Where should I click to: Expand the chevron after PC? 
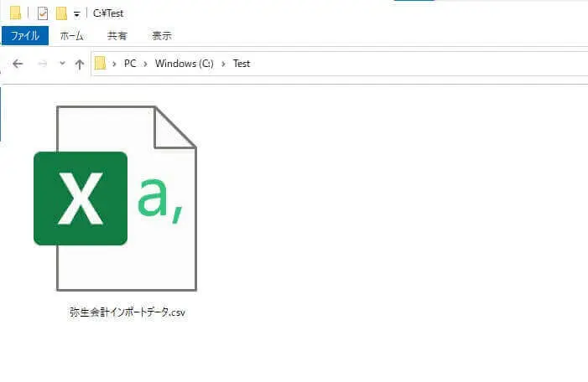[x=145, y=64]
